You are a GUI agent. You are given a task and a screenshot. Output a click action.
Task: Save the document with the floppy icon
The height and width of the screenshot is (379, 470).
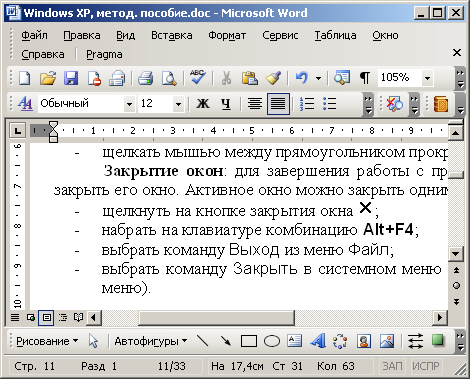coord(71,78)
